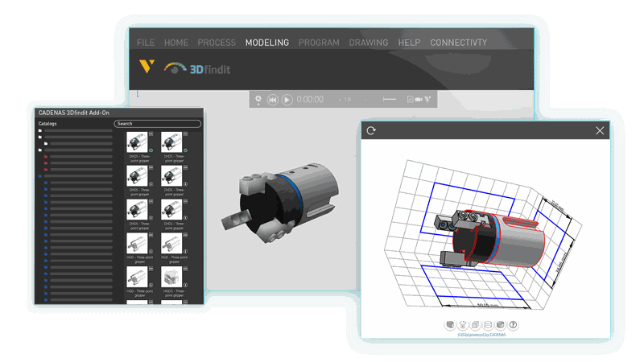The height and width of the screenshot is (362, 644).
Task: Open info icon beside the HGDD thumbnail
Action: click(186, 285)
